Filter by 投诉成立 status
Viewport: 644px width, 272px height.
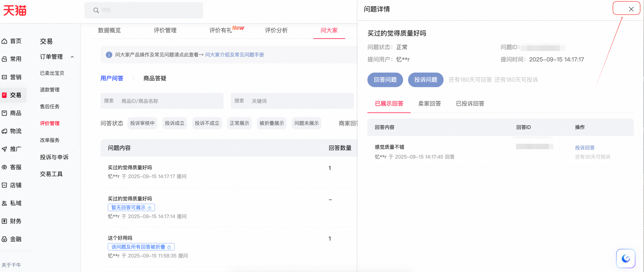[175, 123]
